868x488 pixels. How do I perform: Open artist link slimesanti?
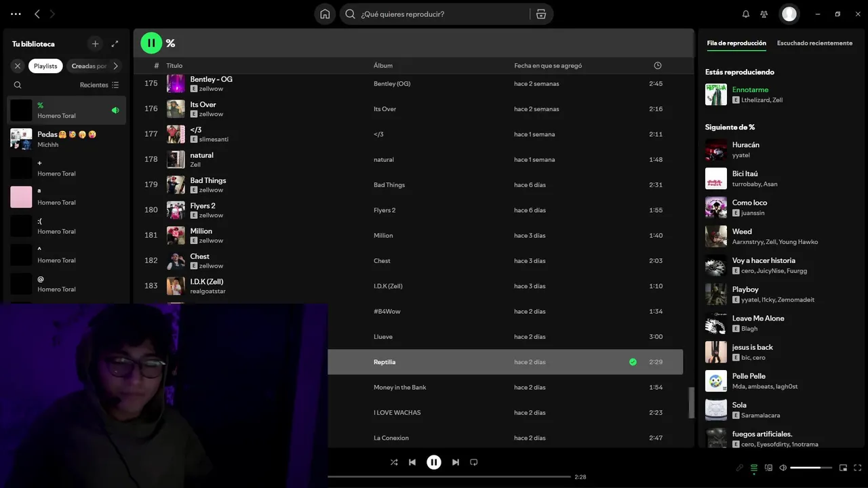[214, 139]
